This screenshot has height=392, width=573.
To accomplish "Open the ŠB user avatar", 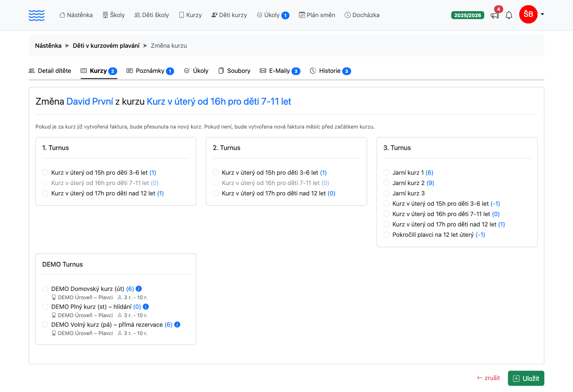I will [528, 15].
